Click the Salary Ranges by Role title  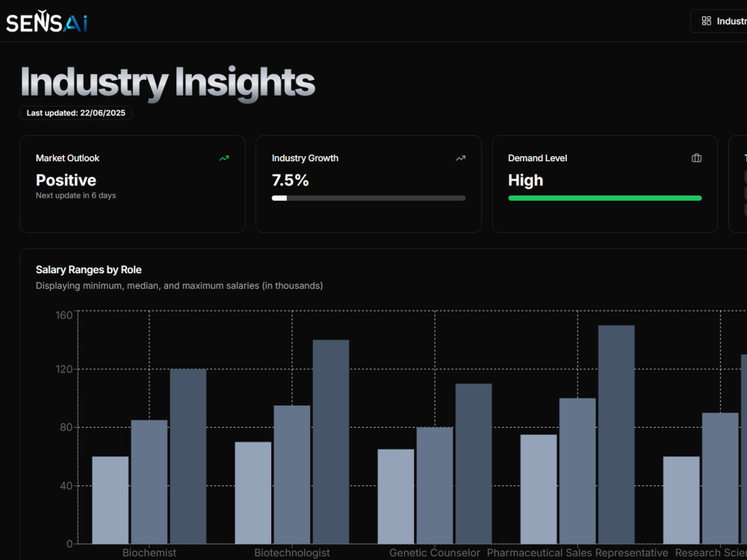[89, 270]
